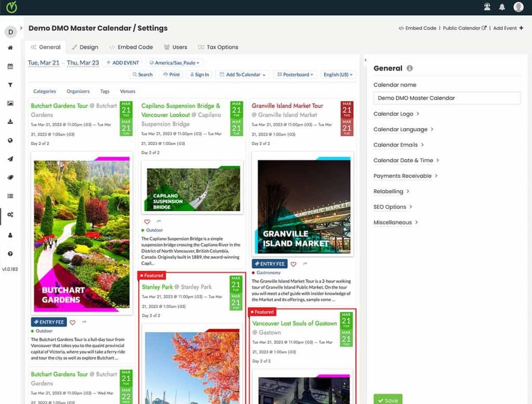Image resolution: width=532 pixels, height=404 pixels.
Task: Favorite the Capilano Suspension Bridge event
Action: 147,221
